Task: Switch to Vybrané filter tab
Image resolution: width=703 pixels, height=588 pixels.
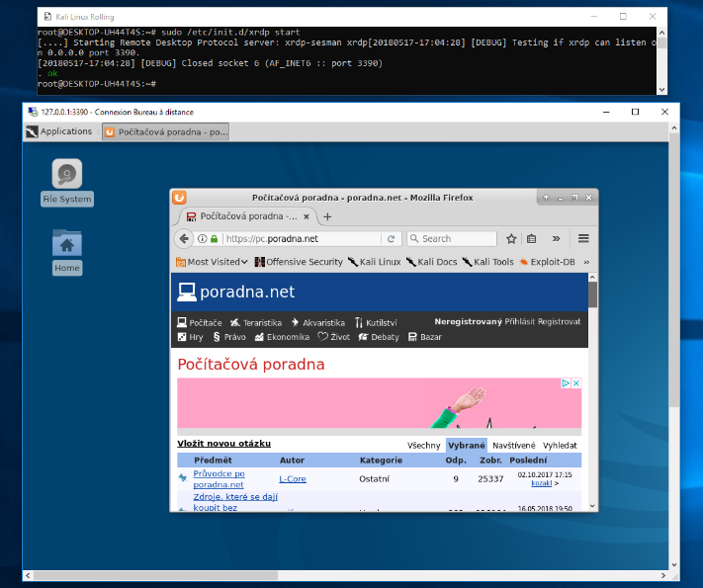Action: [467, 446]
